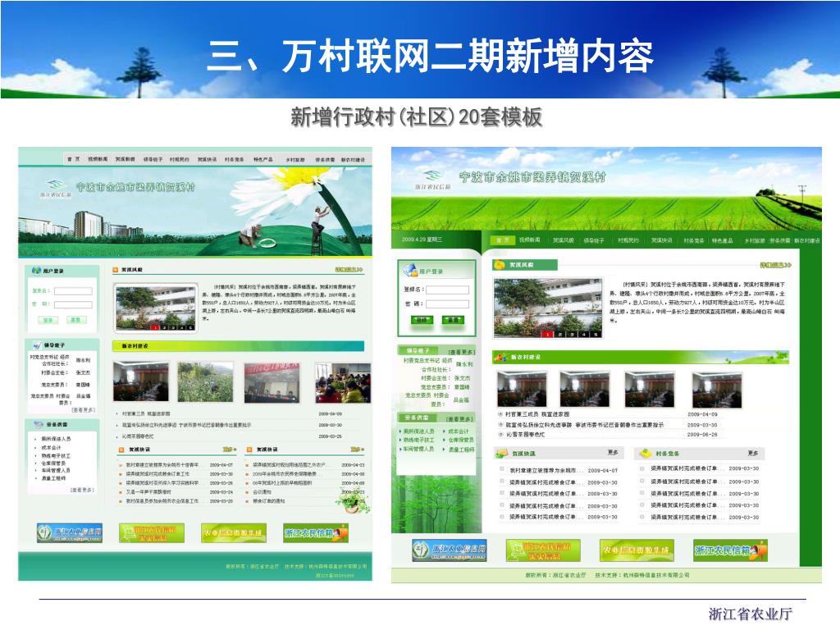Open 2009-04-09 news row in left template
This screenshot has height=630, width=840.
pyautogui.click(x=230, y=414)
